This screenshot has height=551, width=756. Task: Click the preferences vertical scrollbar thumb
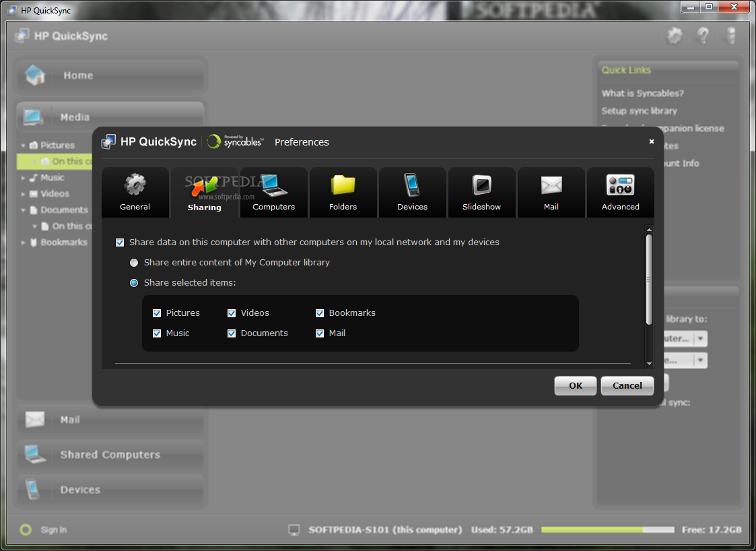click(x=649, y=280)
